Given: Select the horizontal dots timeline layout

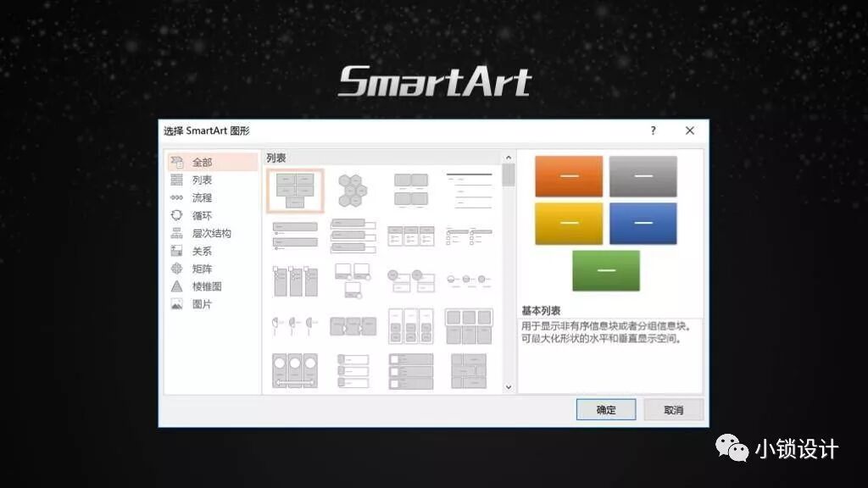Looking at the screenshot, I should point(469,280).
